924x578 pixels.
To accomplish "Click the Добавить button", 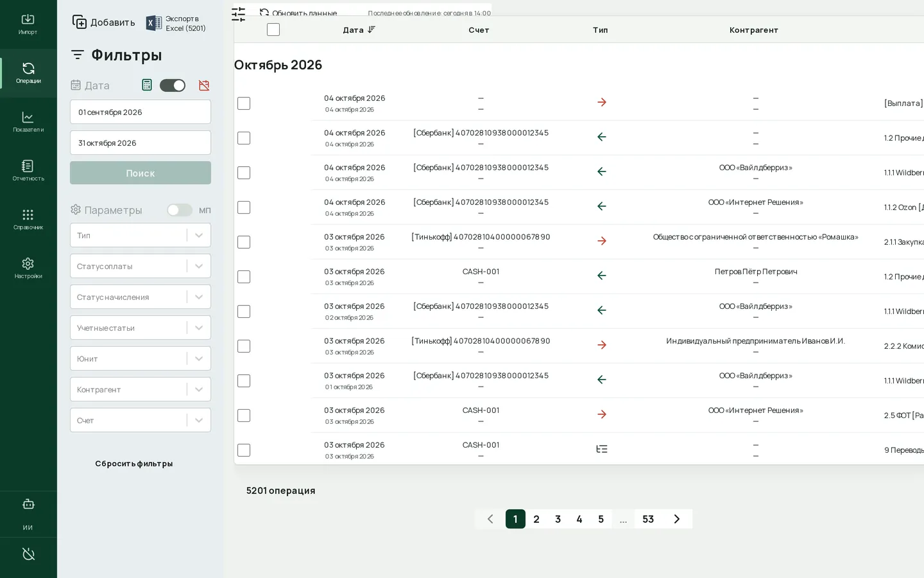I will pyautogui.click(x=104, y=22).
